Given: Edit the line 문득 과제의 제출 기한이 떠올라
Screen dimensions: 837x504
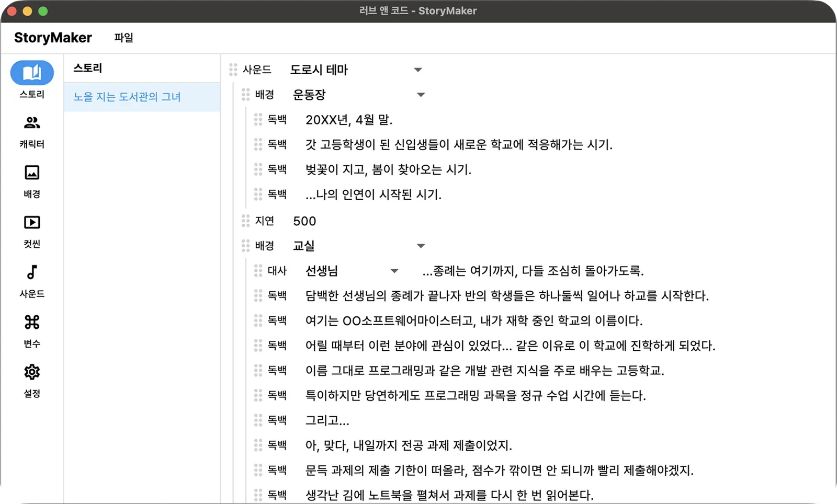Looking at the screenshot, I should (500, 470).
